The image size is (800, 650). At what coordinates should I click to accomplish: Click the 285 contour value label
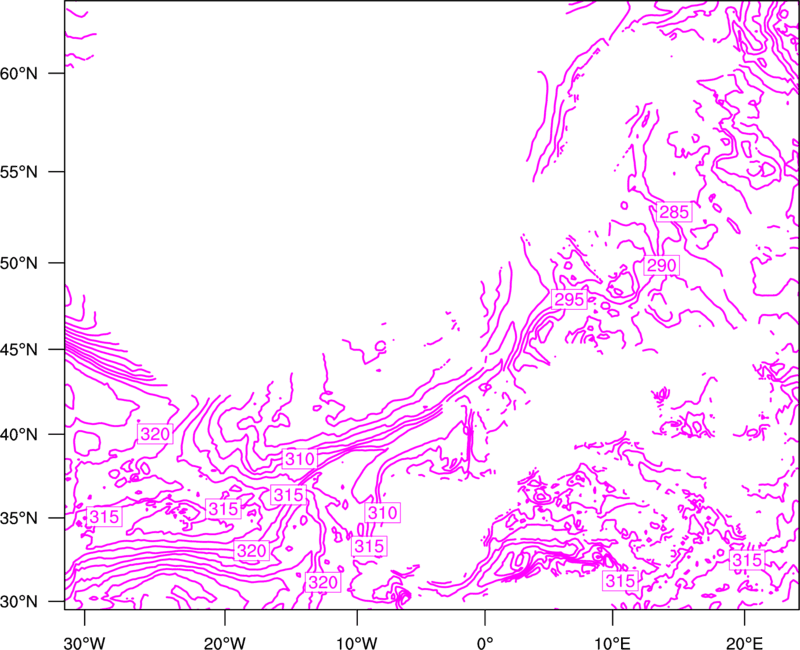[674, 212]
